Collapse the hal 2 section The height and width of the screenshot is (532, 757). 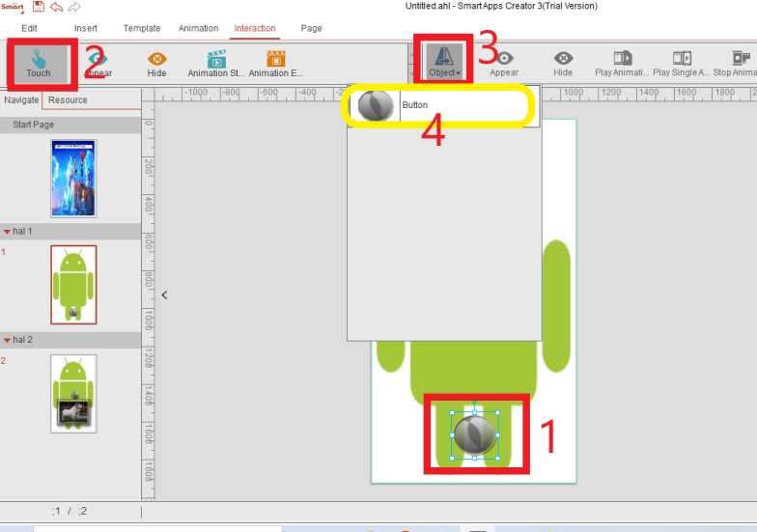click(x=8, y=340)
